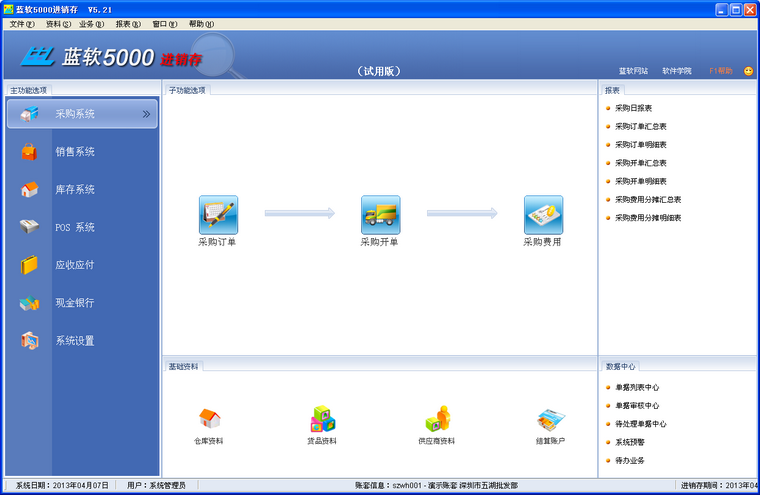This screenshot has height=495, width=760.
Task: Open the 采购订单汇总表 report
Action: (x=640, y=127)
